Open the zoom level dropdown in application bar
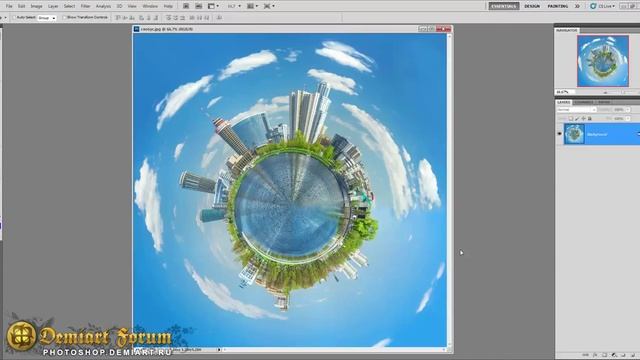640x360 pixels. tap(234, 6)
